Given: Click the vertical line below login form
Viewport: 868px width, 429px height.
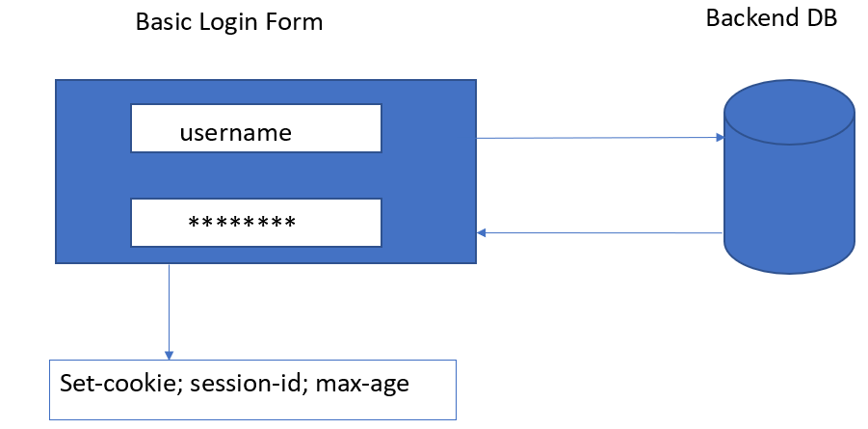Looking at the screenshot, I should (169, 308).
